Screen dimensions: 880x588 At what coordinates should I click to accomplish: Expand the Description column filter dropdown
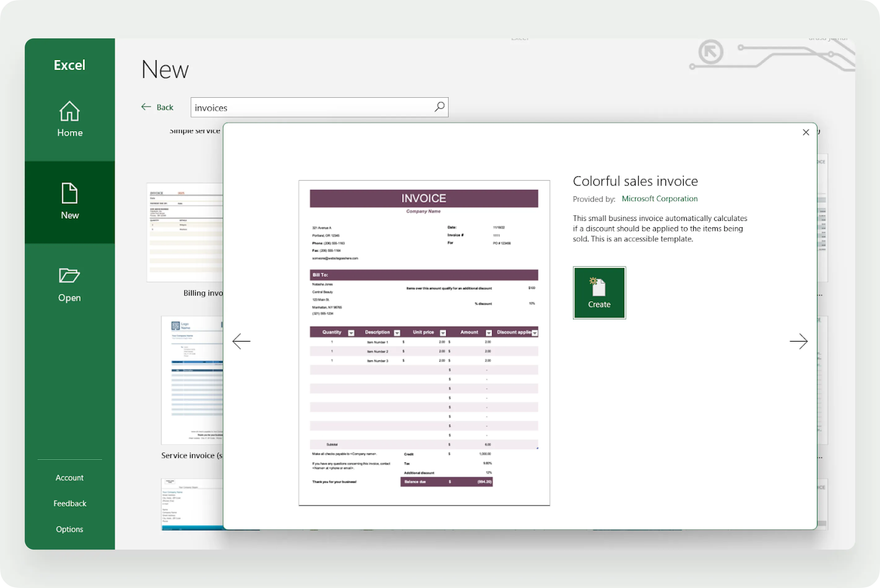coord(397,333)
